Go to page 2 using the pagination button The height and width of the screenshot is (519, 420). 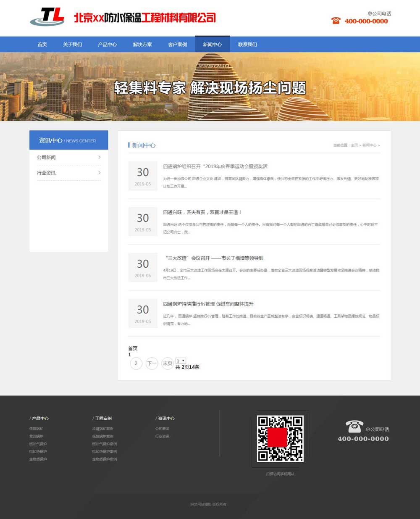pos(136,363)
